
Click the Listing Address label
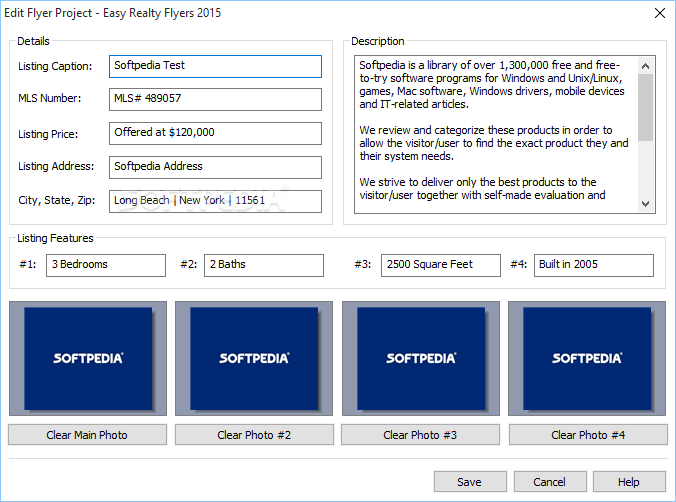(56, 166)
